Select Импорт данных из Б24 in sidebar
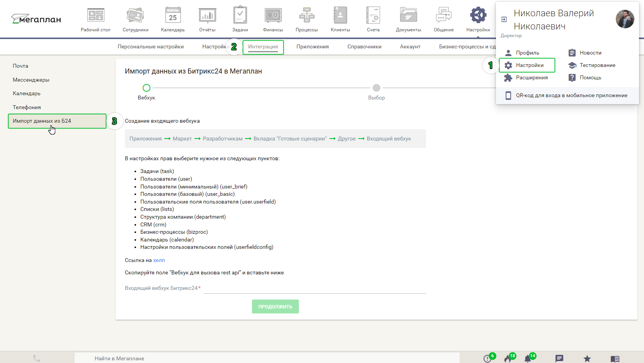 pos(57,121)
